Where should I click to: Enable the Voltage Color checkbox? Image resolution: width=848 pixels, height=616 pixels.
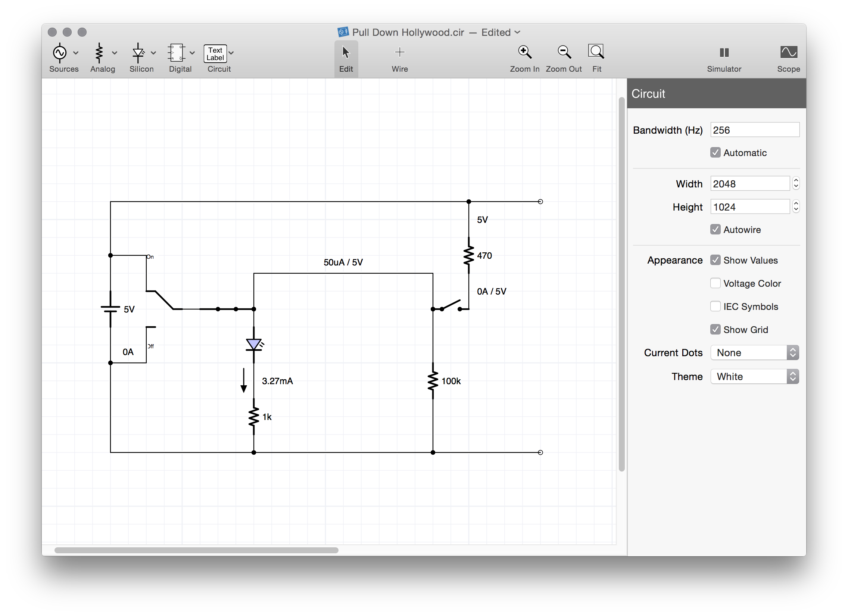pyautogui.click(x=715, y=283)
